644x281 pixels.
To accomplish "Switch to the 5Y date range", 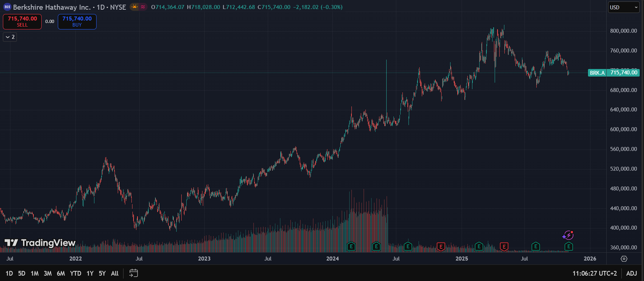I will pos(102,273).
